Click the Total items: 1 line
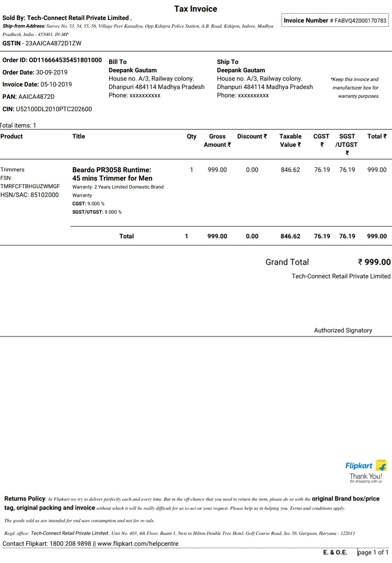 pyautogui.click(x=18, y=125)
